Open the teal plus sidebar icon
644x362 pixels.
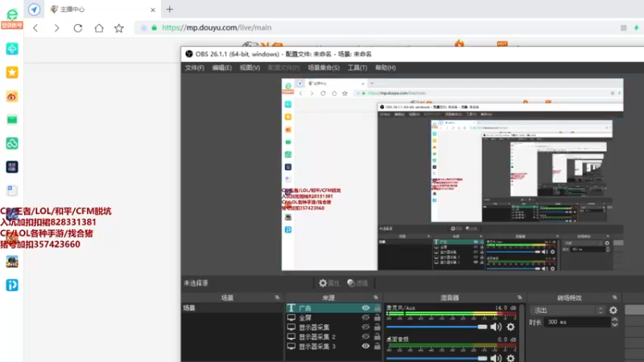pos(12,49)
